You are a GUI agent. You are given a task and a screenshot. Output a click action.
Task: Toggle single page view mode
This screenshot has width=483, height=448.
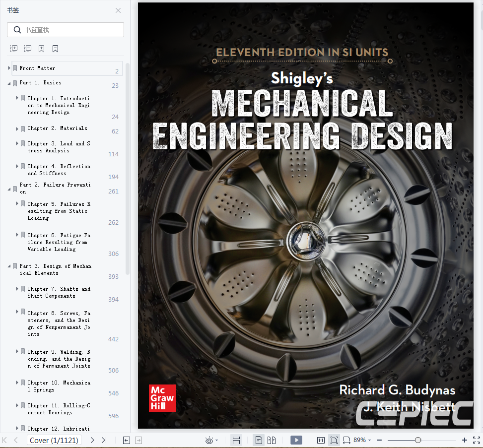point(259,440)
